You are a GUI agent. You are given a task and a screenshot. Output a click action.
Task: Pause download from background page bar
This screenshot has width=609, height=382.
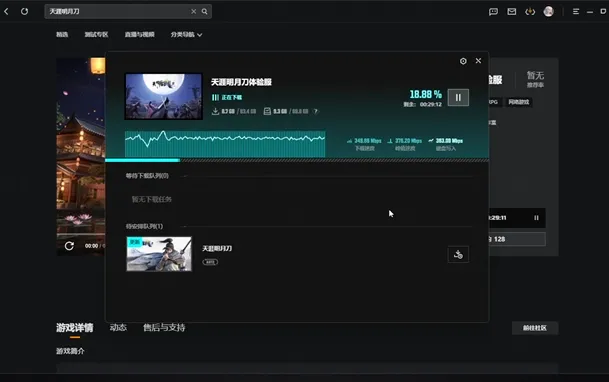pyautogui.click(x=536, y=218)
